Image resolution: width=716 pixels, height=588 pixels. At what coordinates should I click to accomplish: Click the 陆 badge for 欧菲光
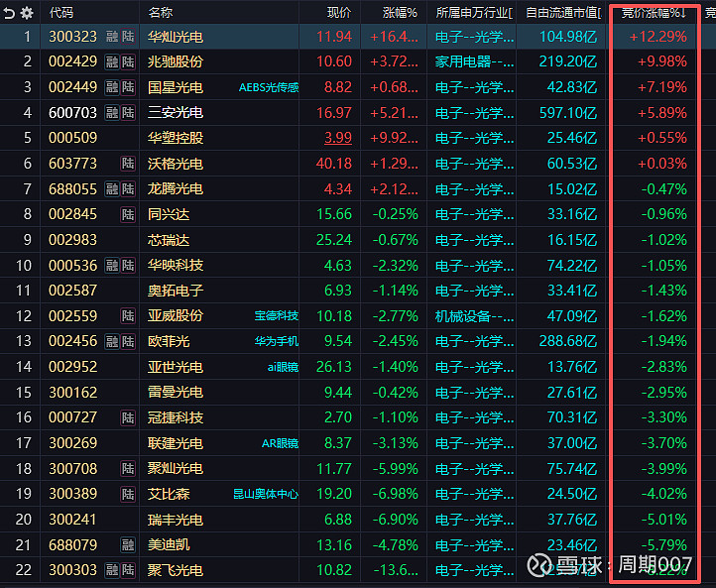pyautogui.click(x=128, y=341)
